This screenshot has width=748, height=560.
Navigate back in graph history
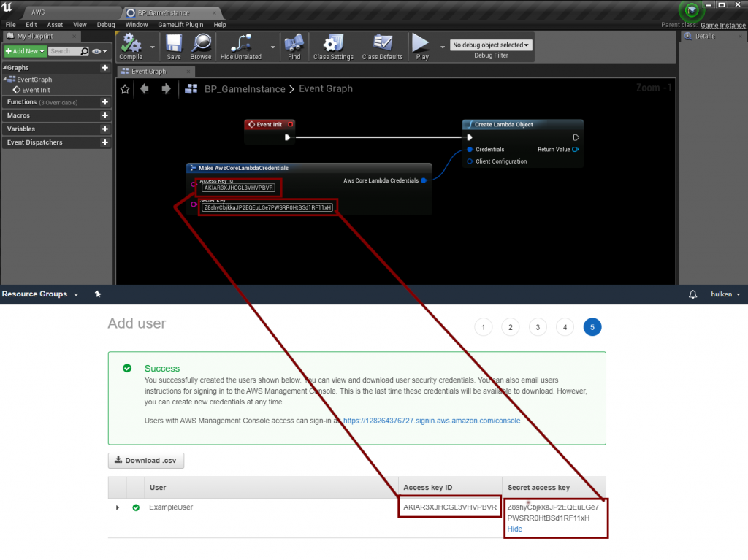(145, 89)
